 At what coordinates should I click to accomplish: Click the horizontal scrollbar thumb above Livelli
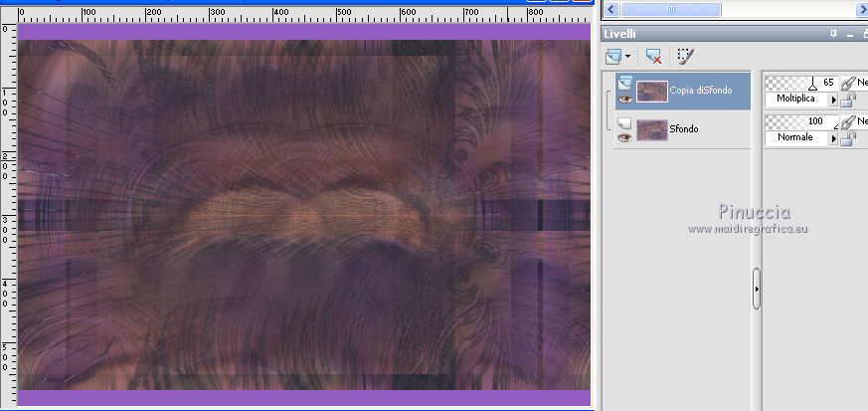pos(671,9)
